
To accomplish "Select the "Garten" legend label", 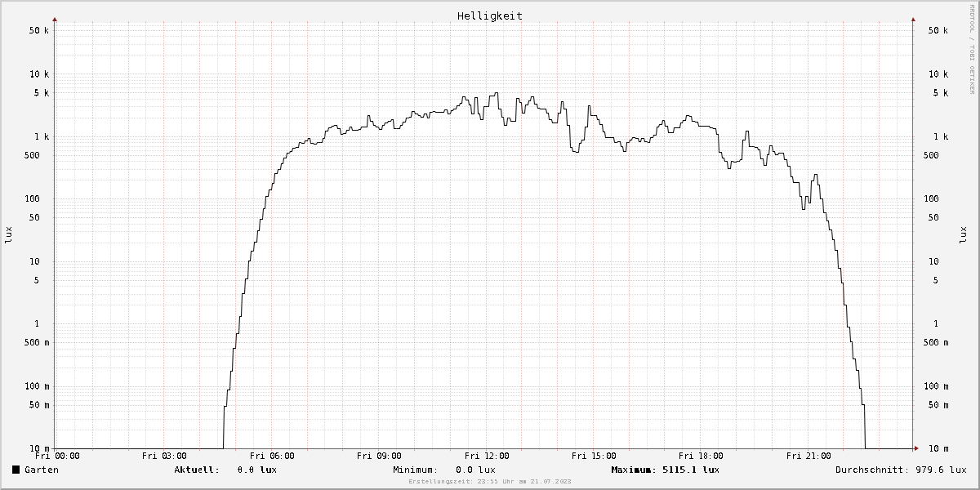I will (x=42, y=470).
